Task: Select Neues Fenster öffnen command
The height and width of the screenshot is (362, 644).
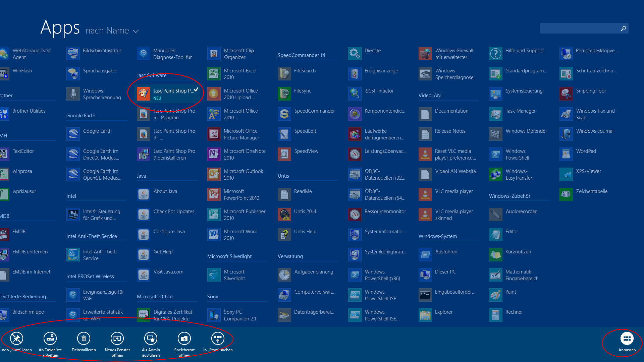Action: (117, 339)
